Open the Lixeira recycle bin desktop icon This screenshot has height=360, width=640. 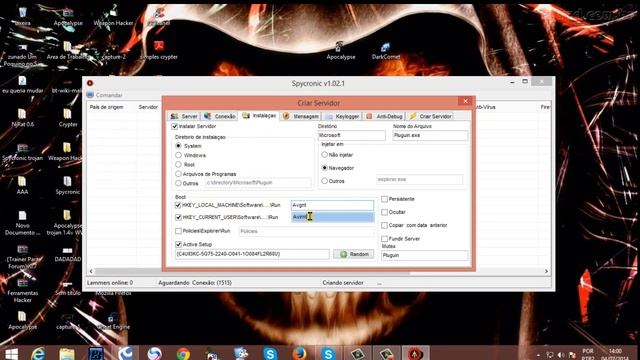tap(22, 16)
